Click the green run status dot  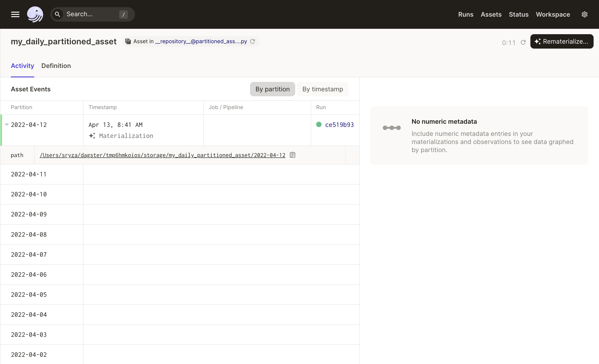[319, 124]
